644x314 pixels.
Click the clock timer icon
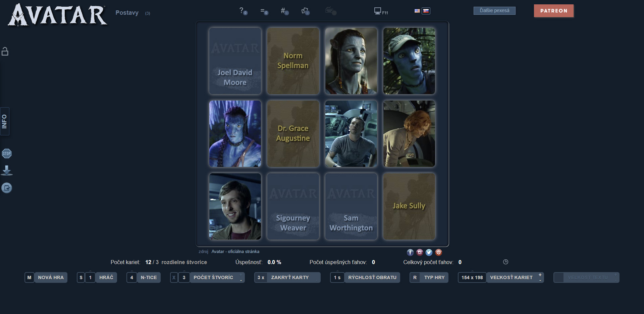[506, 262]
